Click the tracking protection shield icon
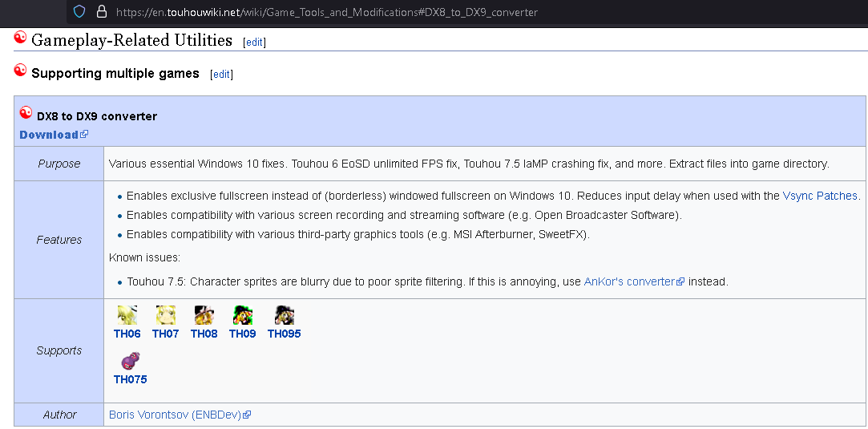Screen dimensions: 868x429 click(79, 12)
